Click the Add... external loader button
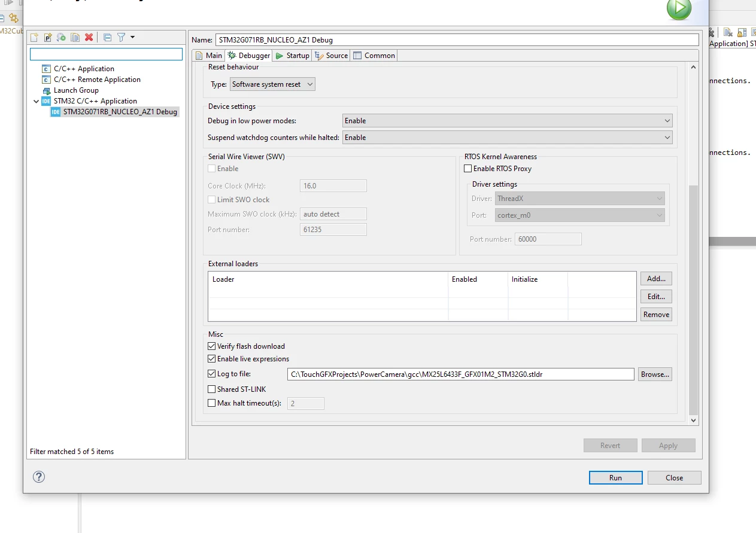The width and height of the screenshot is (756, 533). [x=656, y=279]
